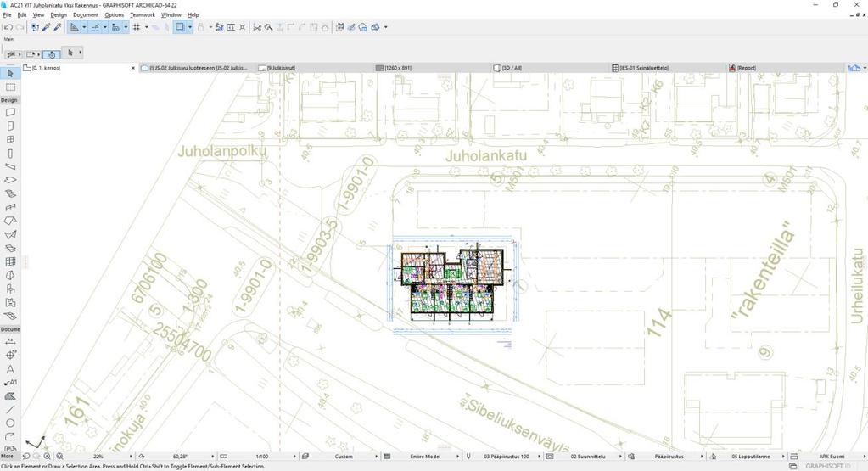Select the Stair tool

[x=10, y=193]
